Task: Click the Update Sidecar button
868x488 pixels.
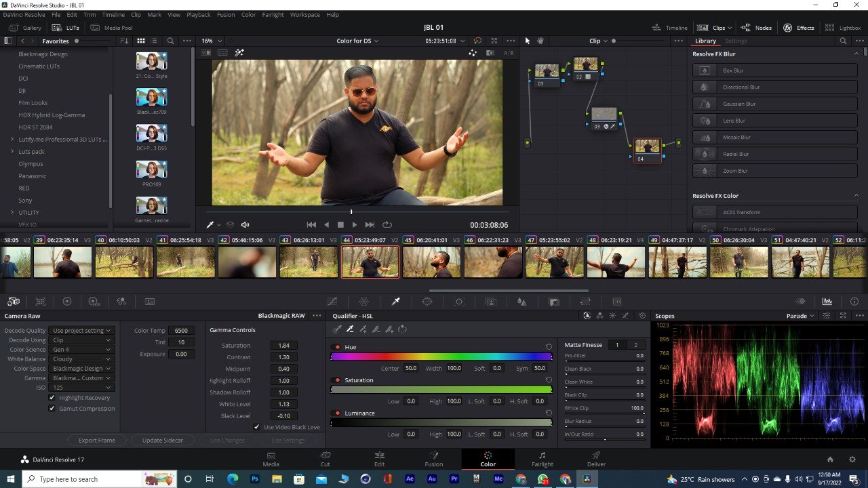Action: [x=162, y=441]
